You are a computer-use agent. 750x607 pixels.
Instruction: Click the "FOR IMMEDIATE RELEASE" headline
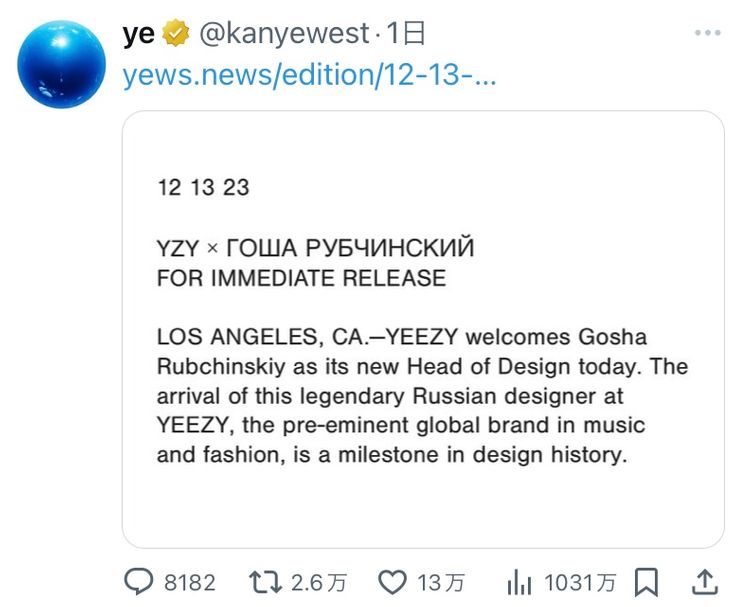tap(301, 278)
